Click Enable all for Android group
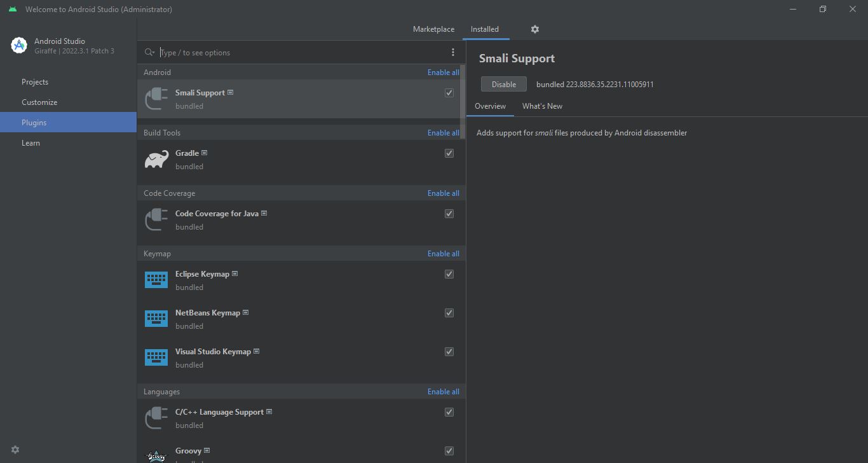 [443, 72]
